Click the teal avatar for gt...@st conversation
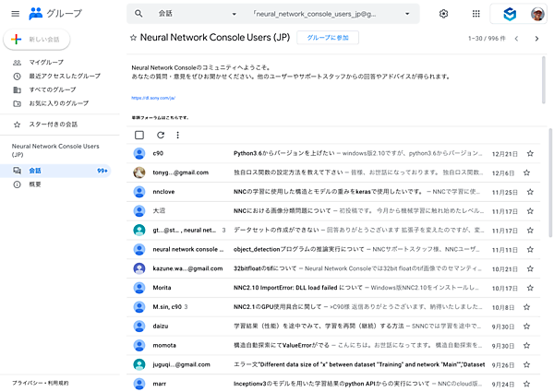554x392 pixels. click(139, 230)
